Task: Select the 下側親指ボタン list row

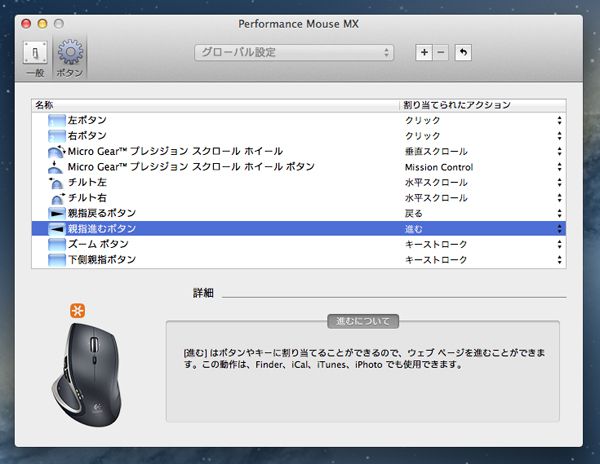Action: (200, 260)
